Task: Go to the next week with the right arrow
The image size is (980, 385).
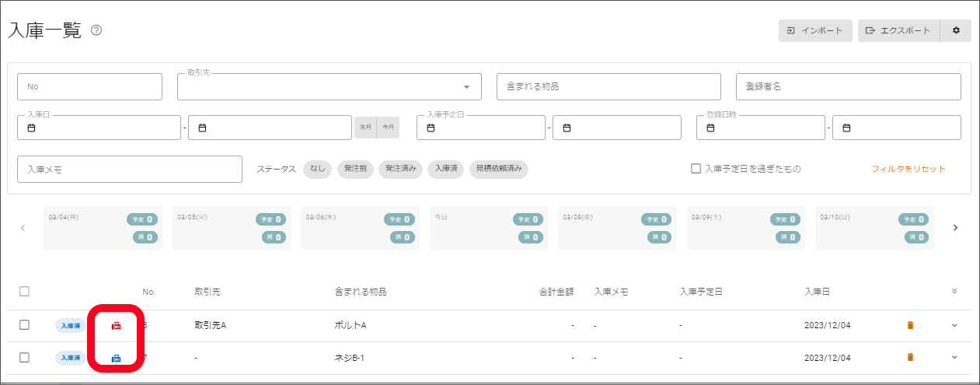Action: 955,228
